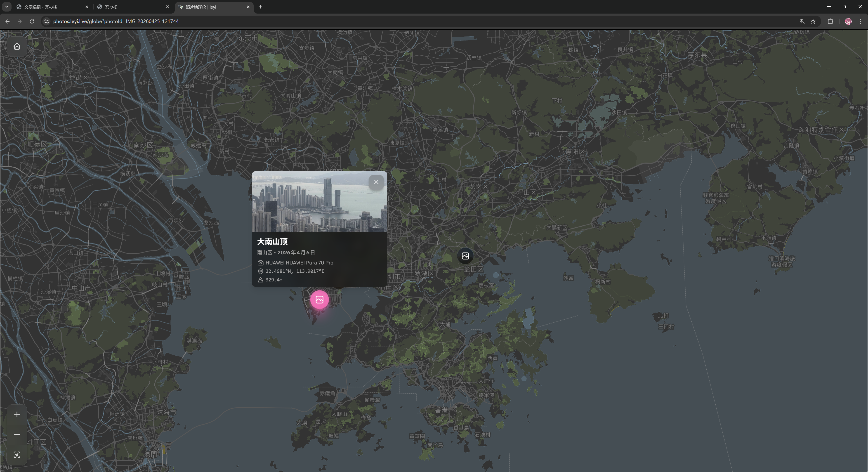
Task: Click the 龙穴岛 map label
Action: [211, 223]
